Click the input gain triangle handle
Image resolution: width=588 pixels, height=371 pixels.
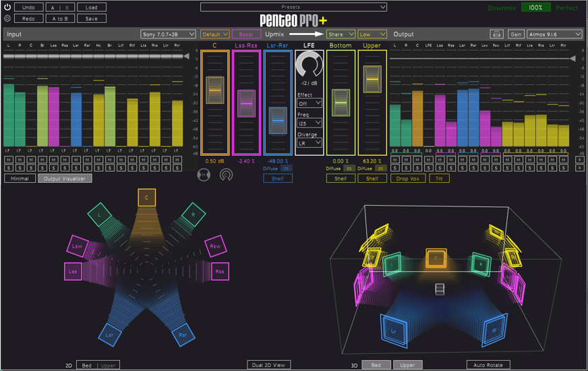[x=186, y=56]
